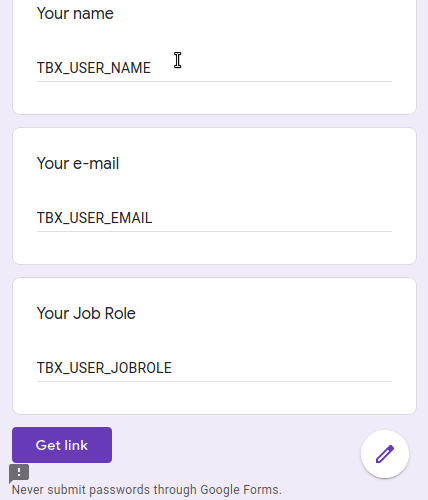Click the TBX_USER_EMAIL text

click(94, 218)
